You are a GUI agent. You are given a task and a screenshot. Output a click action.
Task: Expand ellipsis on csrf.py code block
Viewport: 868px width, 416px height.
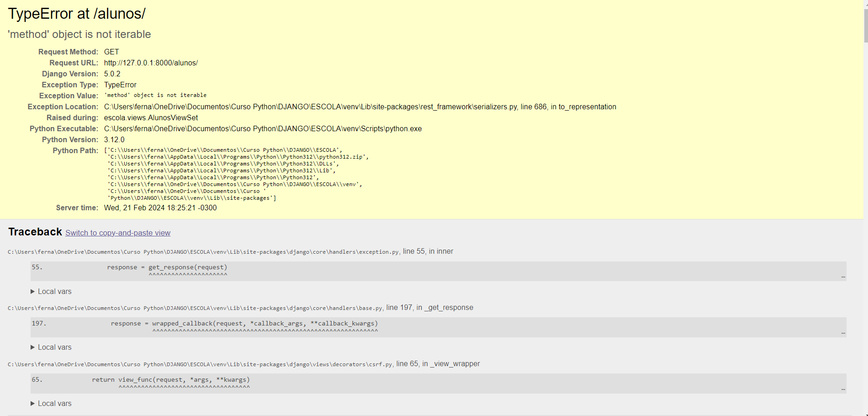coord(843,389)
